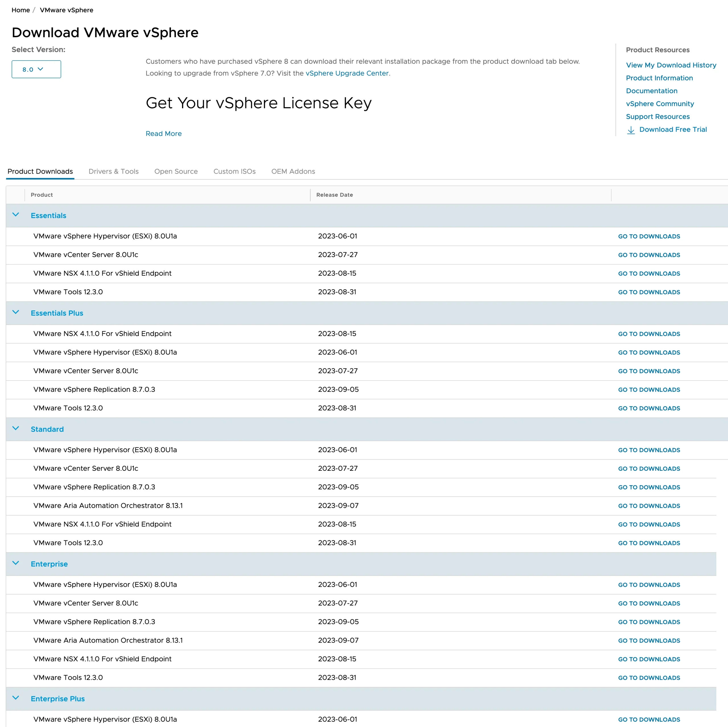Open the version selector dropdown showing 8.0
The height and width of the screenshot is (727, 728).
pos(36,69)
